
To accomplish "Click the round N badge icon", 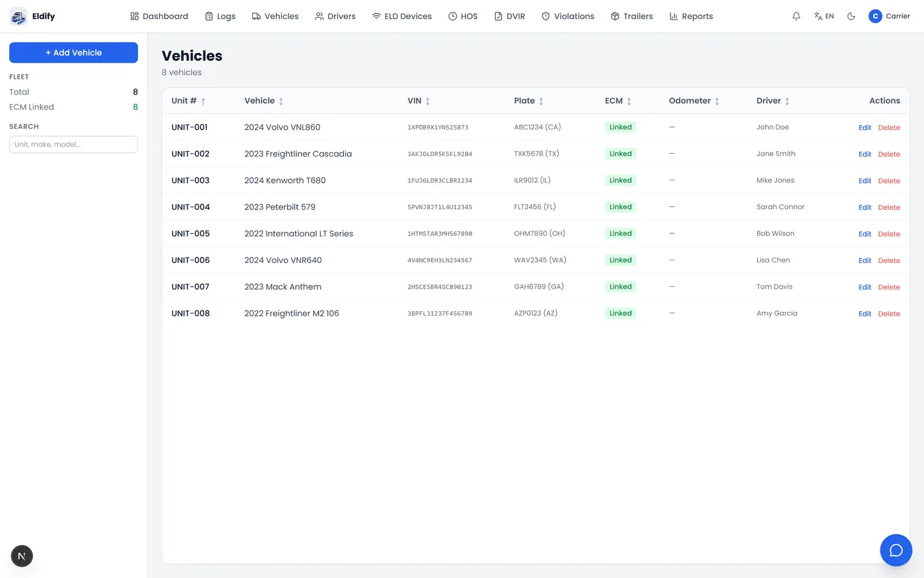I will 22,556.
